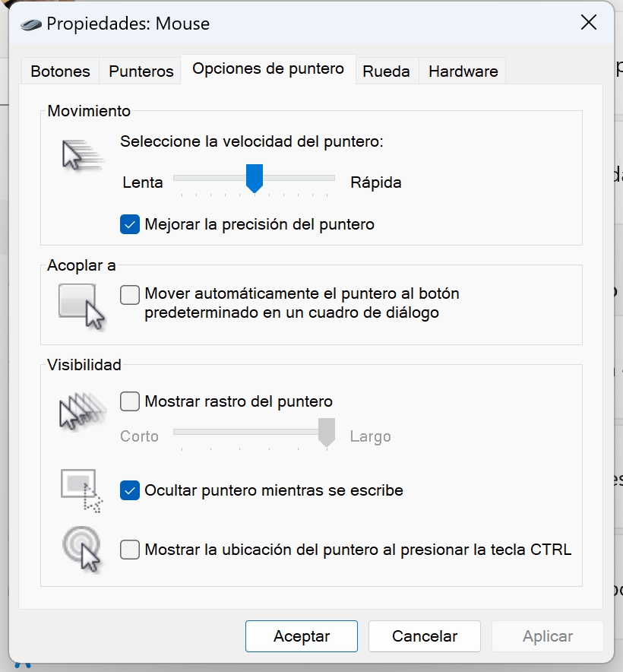Click the snap-to button cursor icon
The height and width of the screenshot is (672, 623).
point(81,306)
